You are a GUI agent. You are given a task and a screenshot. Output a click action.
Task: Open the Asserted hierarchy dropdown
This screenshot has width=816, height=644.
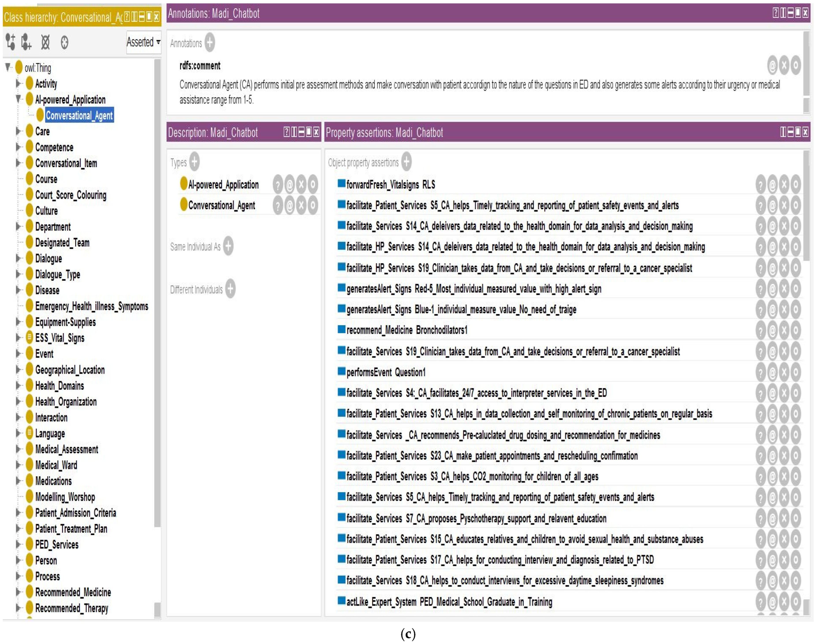coord(143,42)
